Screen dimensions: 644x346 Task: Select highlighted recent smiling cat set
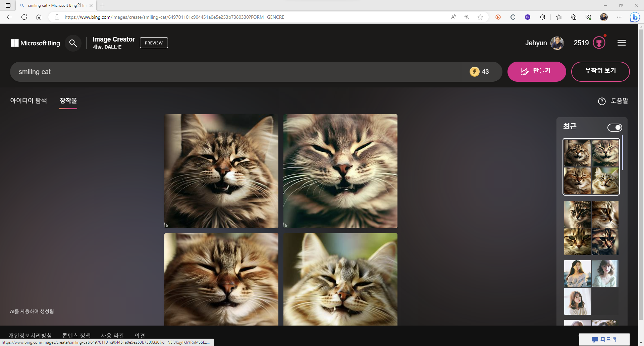coord(591,167)
